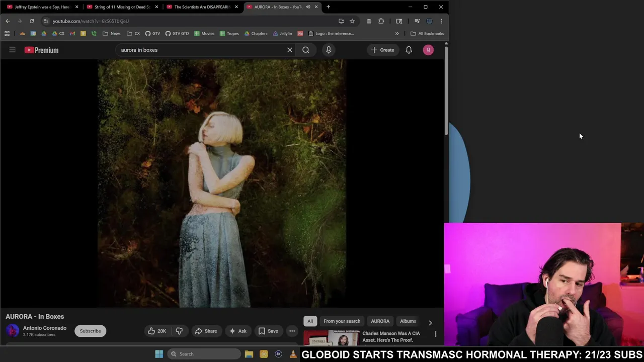This screenshot has width=644, height=362.
Task: Open the Create dropdown button
Action: (x=383, y=50)
